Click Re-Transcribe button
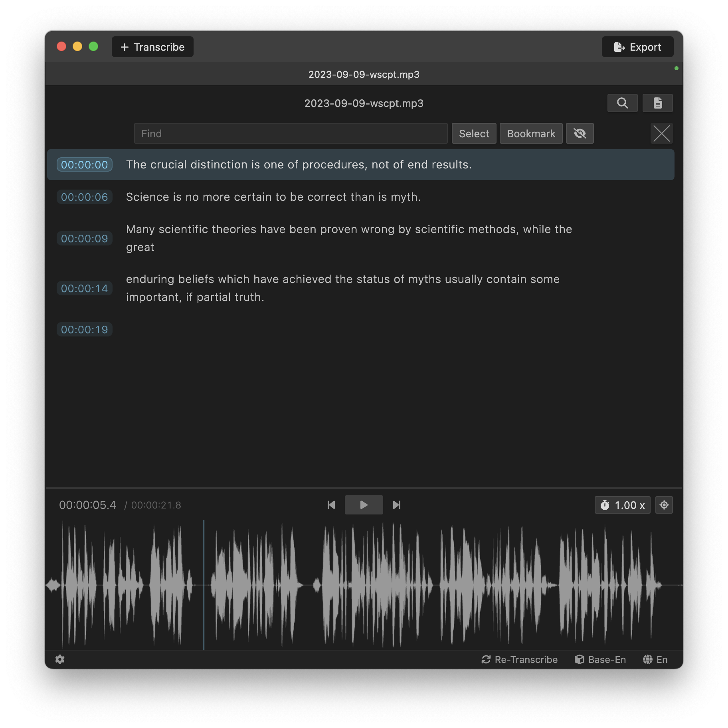The image size is (728, 728). pos(519,659)
